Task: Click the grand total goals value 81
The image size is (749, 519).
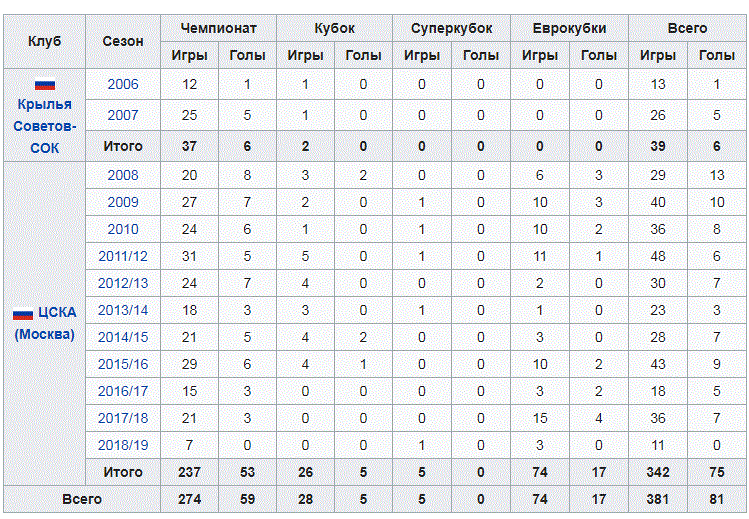Action: coord(717,499)
